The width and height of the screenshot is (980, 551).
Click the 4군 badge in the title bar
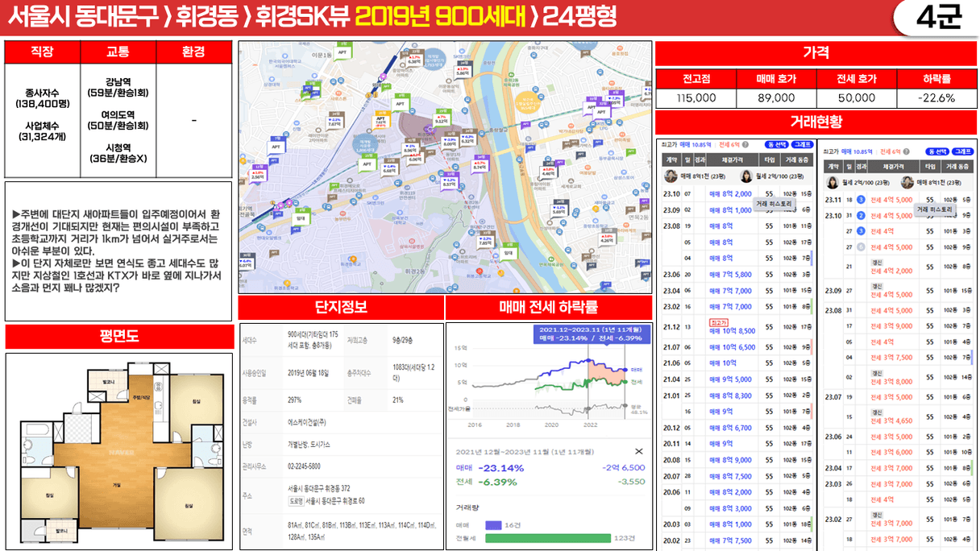pos(940,18)
